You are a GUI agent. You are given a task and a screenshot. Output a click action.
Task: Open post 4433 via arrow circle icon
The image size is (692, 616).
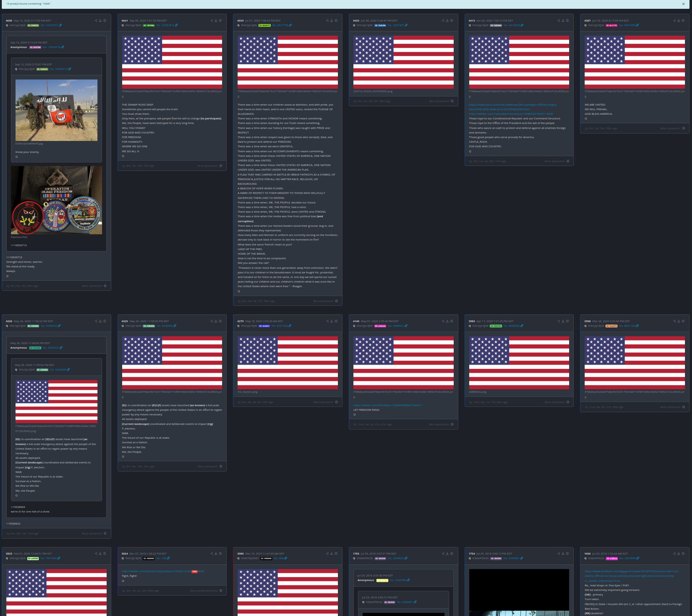point(452,20)
